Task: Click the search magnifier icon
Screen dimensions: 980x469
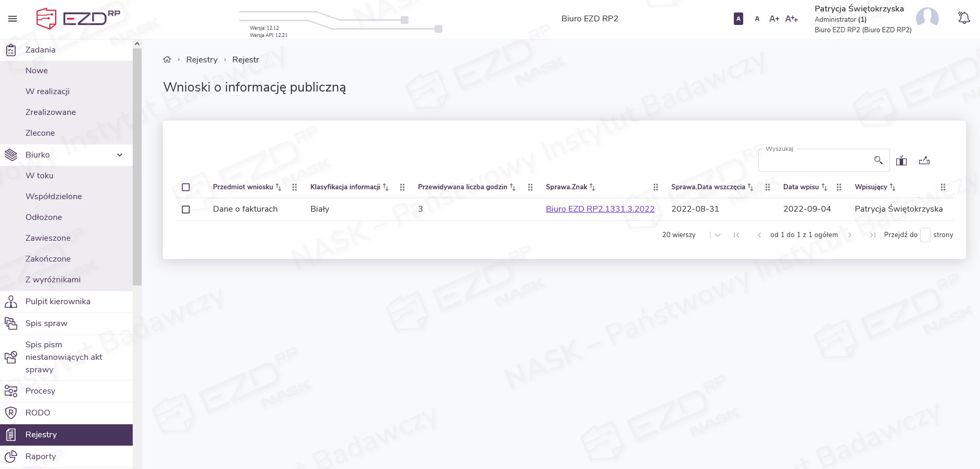Action: pos(878,160)
